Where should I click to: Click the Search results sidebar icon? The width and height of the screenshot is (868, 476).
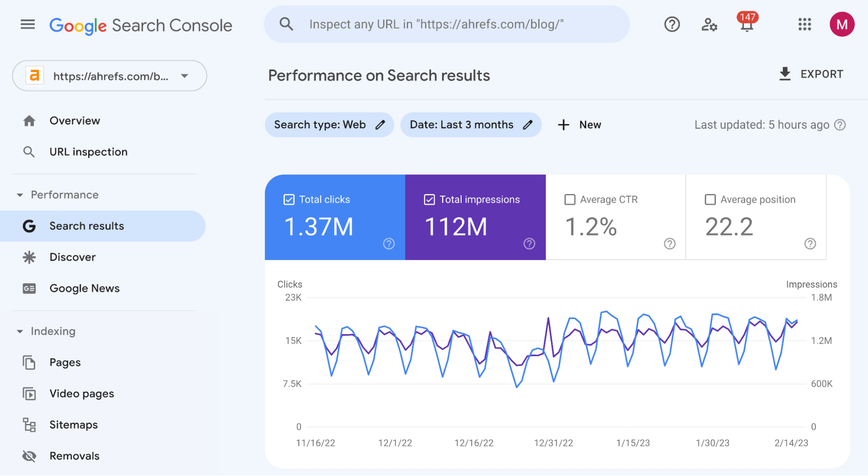pyautogui.click(x=30, y=225)
